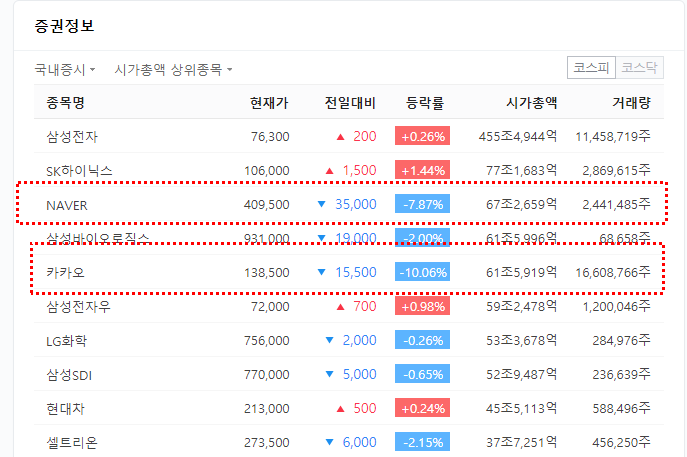Click the +0.24% badge for 현대차

pos(422,408)
